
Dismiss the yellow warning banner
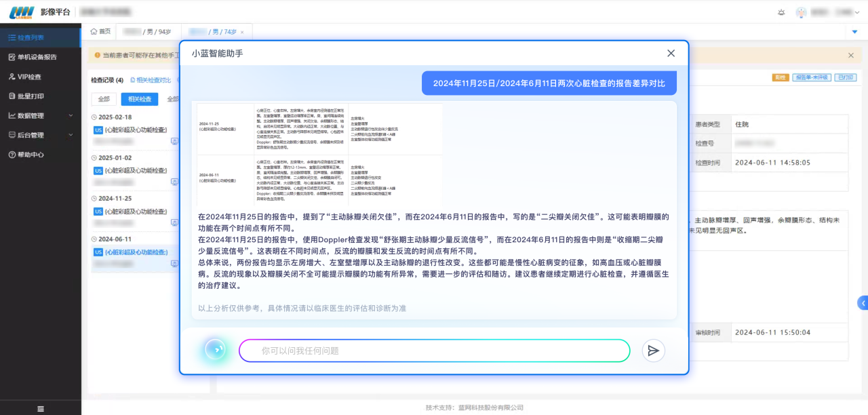[x=851, y=56]
